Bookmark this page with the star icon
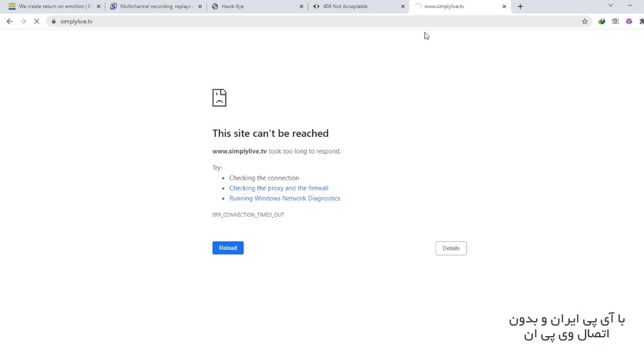 click(x=585, y=22)
